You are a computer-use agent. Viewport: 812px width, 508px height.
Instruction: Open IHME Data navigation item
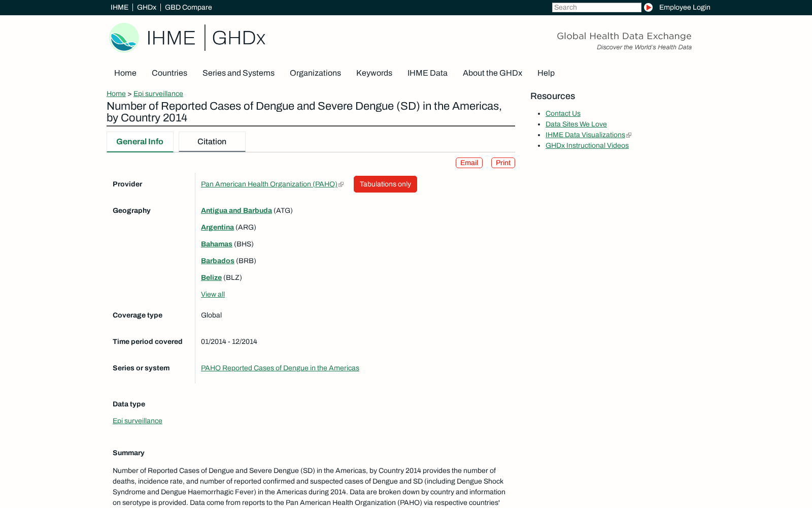(427, 73)
